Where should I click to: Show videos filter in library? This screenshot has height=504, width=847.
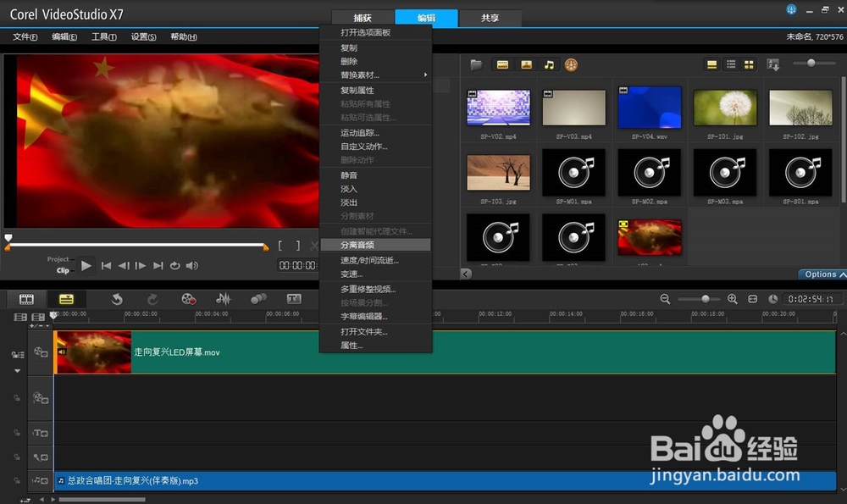tap(502, 65)
